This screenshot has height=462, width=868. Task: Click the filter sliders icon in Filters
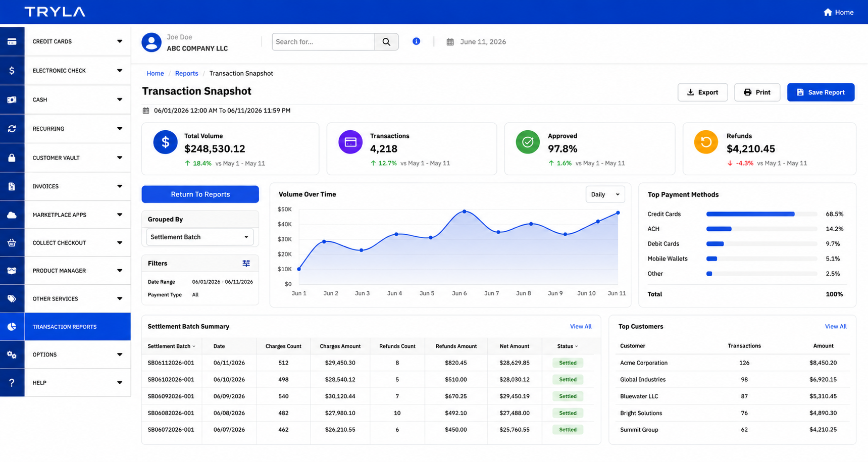[x=246, y=264]
